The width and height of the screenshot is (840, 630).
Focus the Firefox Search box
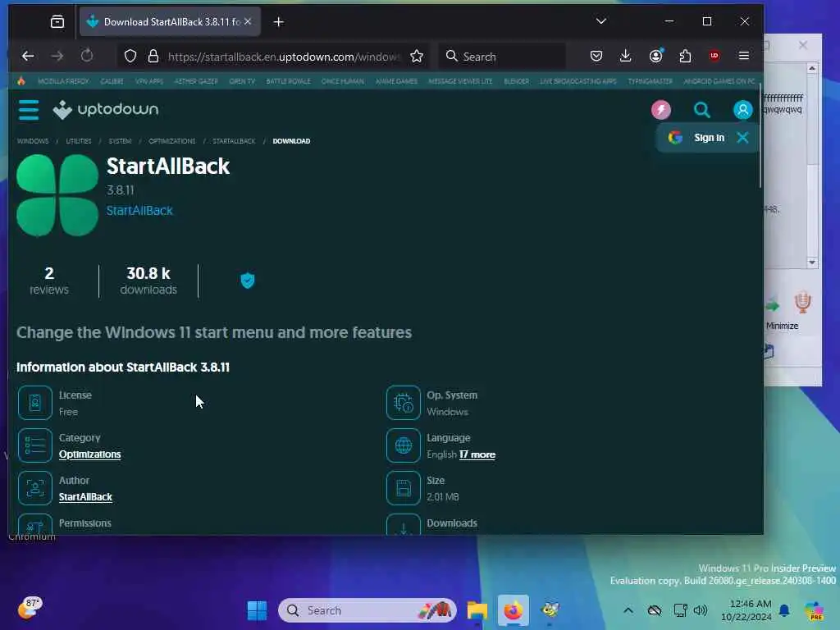point(502,57)
